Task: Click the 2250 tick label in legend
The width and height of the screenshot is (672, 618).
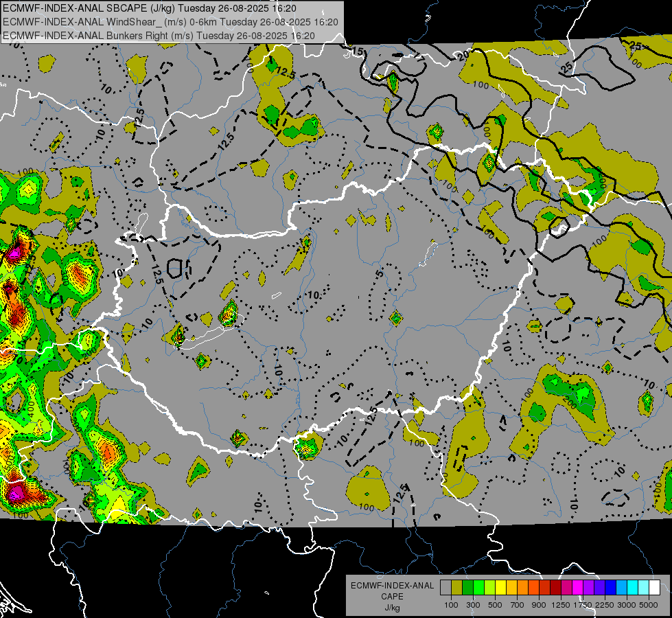Action: [x=605, y=605]
